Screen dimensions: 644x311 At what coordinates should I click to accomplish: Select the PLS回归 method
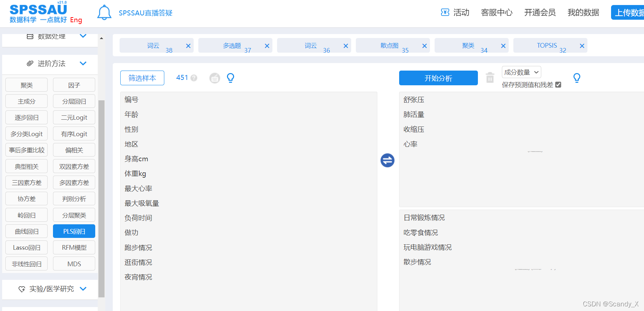pyautogui.click(x=74, y=231)
